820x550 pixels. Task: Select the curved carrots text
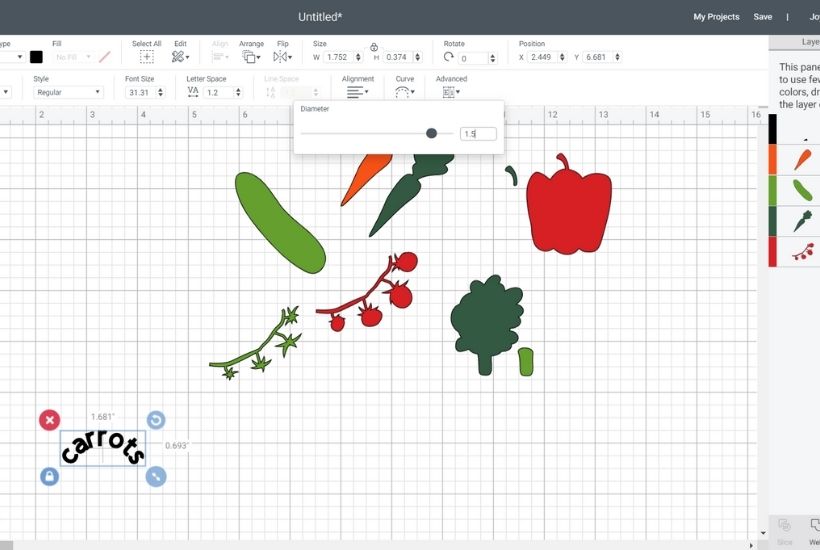pos(102,448)
